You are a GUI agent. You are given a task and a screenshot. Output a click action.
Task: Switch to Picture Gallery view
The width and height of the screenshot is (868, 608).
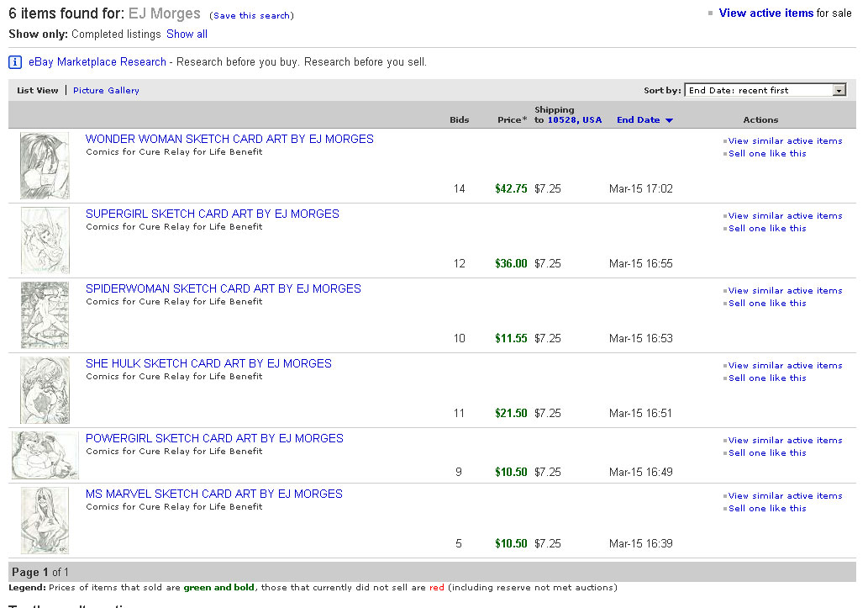click(106, 90)
